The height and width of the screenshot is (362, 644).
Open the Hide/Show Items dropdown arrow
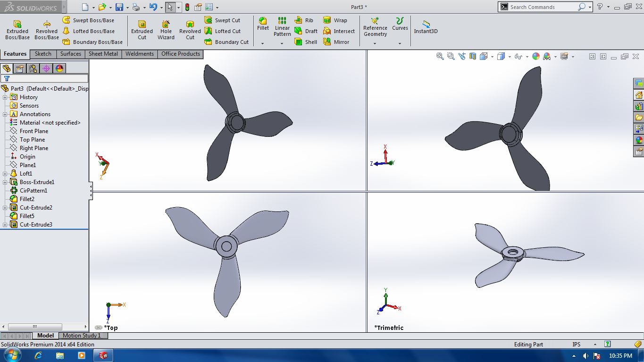(526, 57)
